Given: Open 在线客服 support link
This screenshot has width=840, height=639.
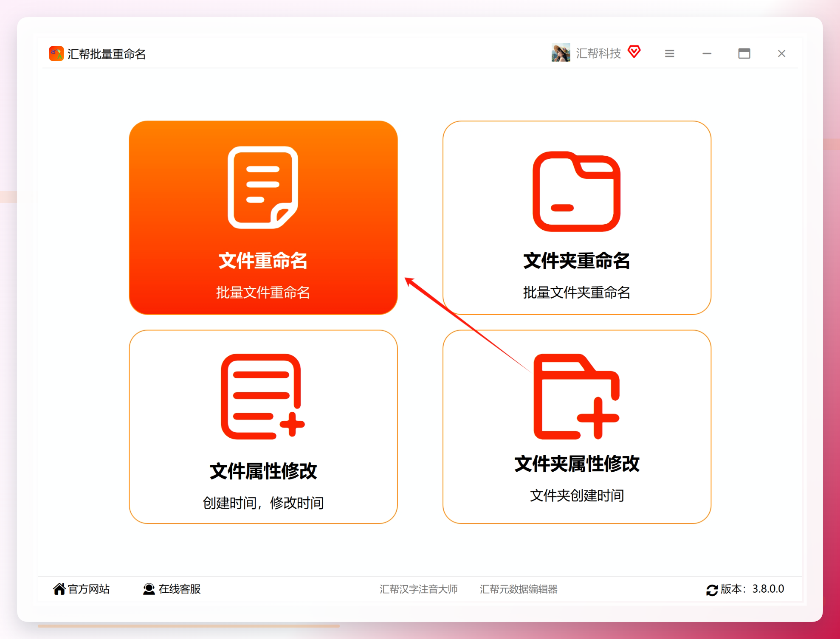Looking at the screenshot, I should tap(179, 589).
